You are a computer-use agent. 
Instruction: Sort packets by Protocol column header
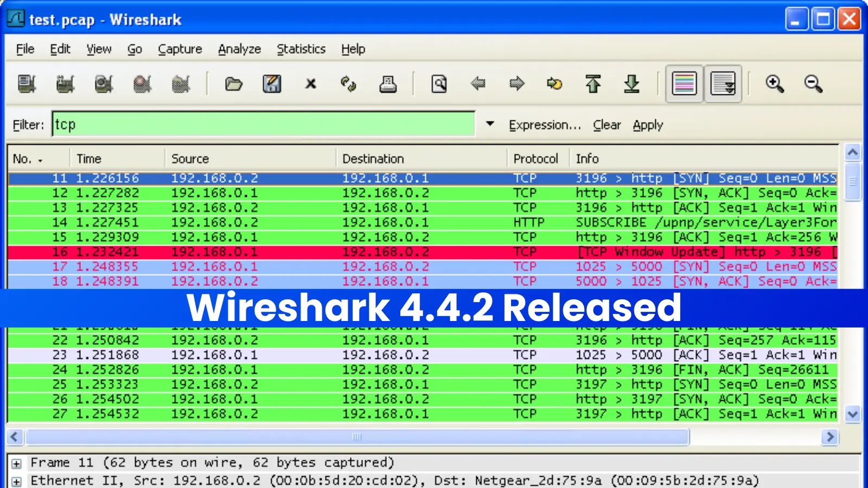[x=538, y=159]
